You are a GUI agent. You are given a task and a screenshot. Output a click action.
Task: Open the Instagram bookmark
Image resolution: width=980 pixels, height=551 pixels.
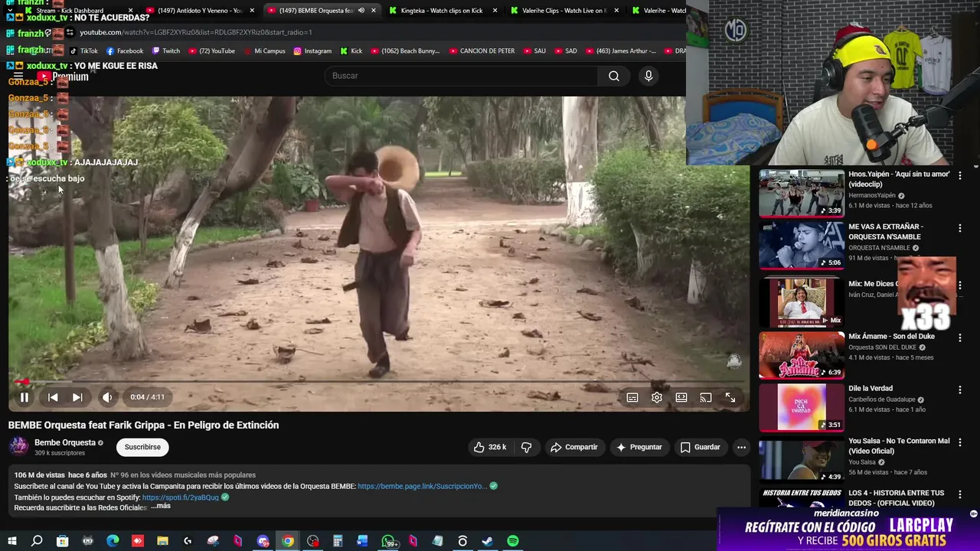click(312, 51)
